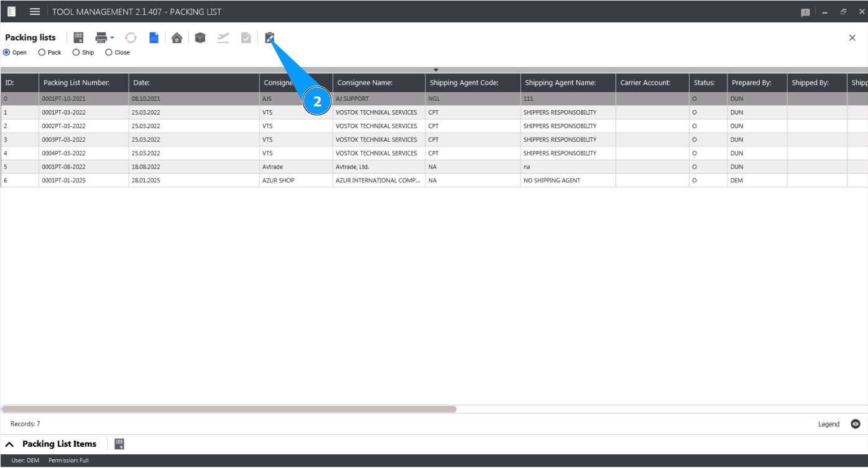Click the NO SHIPPING AGENT cell
Viewport: 868px width, 468px height.
pyautogui.click(x=568, y=180)
